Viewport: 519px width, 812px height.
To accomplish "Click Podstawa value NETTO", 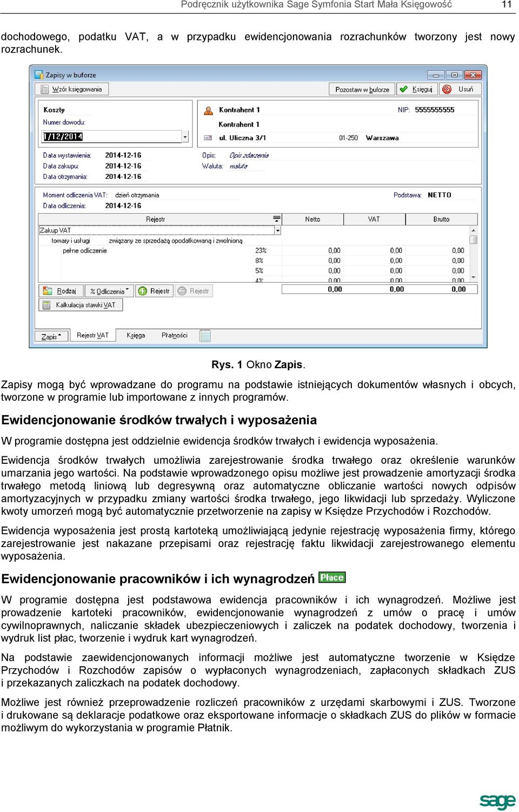I will [439, 195].
